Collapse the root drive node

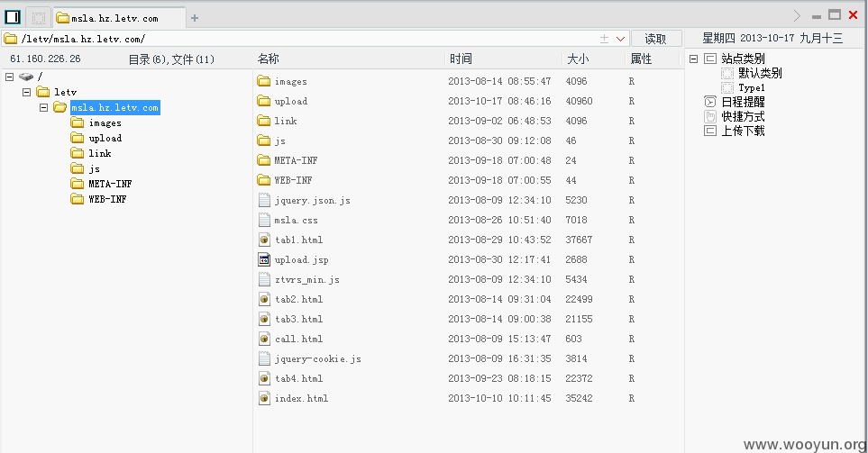tap(9, 77)
